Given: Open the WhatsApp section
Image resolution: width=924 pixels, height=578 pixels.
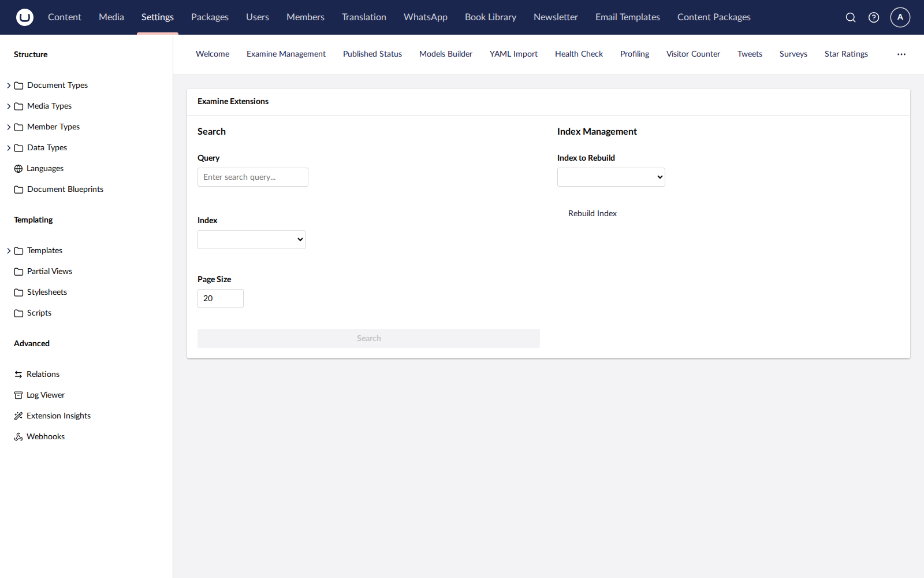Looking at the screenshot, I should tap(426, 17).
